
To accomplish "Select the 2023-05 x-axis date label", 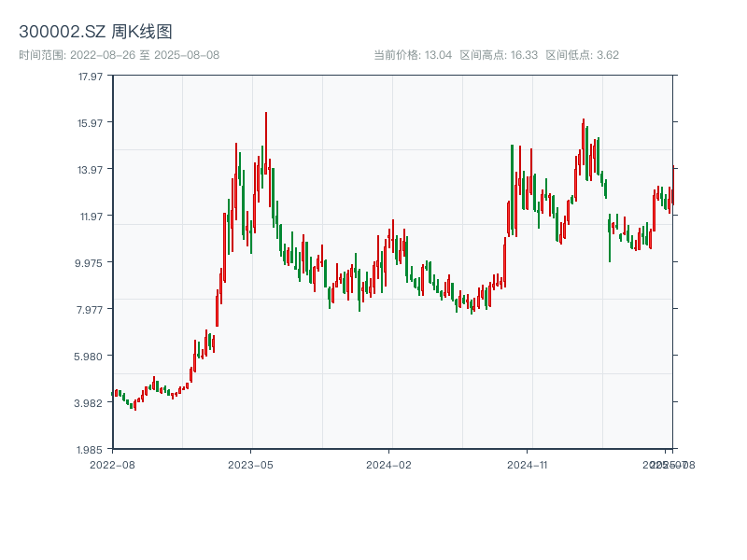I will 250,464.
